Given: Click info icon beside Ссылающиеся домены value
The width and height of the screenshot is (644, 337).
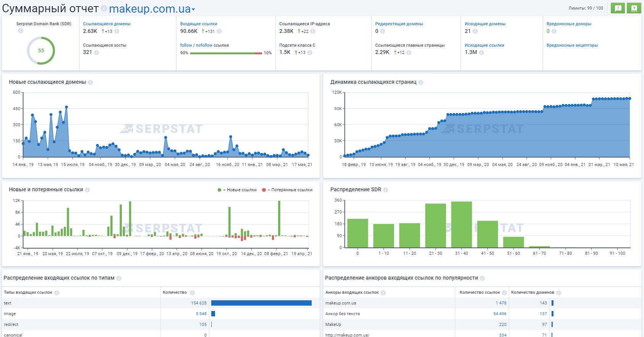Looking at the screenshot, I should coord(117,31).
